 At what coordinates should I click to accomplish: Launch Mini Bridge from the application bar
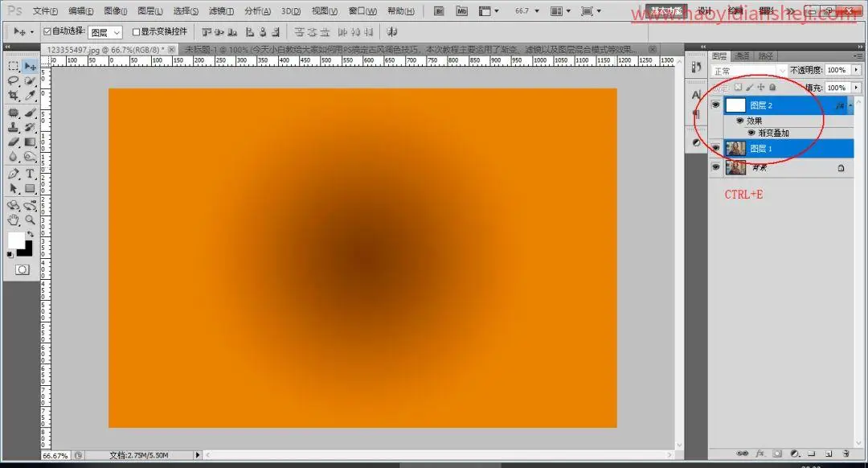[461, 11]
